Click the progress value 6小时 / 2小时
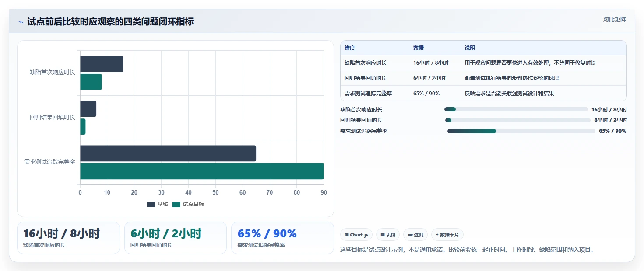 pos(610,120)
